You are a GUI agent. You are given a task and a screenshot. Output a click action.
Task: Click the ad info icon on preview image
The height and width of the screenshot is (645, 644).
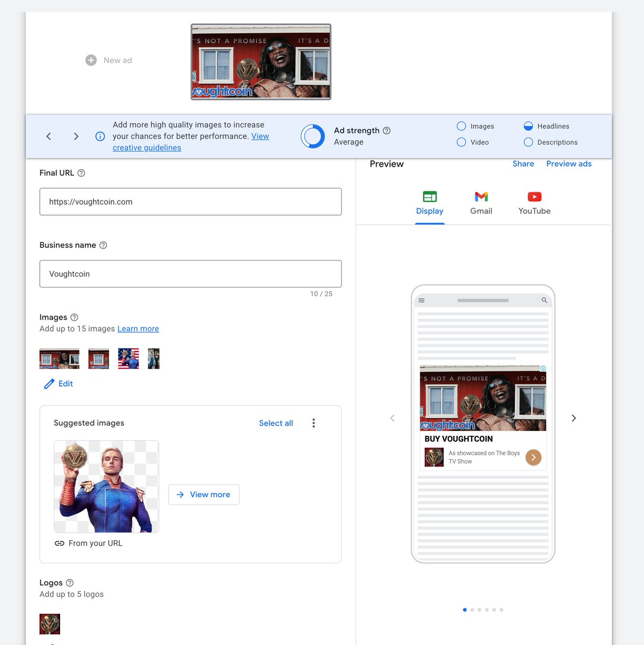543,369
